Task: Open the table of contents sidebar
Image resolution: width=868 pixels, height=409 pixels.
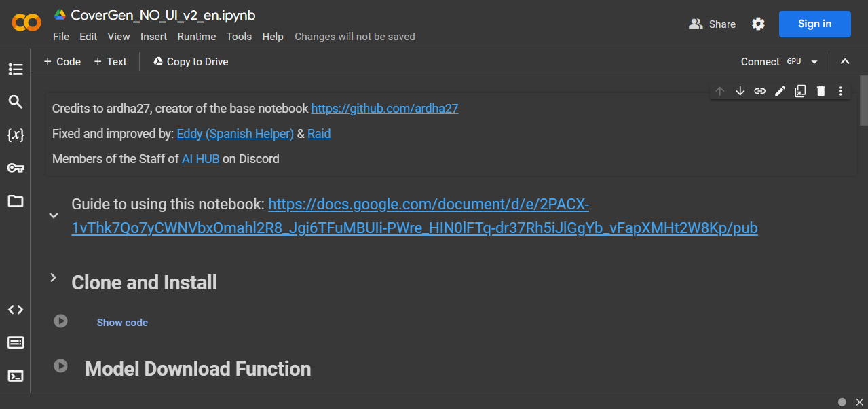Action: [x=15, y=69]
